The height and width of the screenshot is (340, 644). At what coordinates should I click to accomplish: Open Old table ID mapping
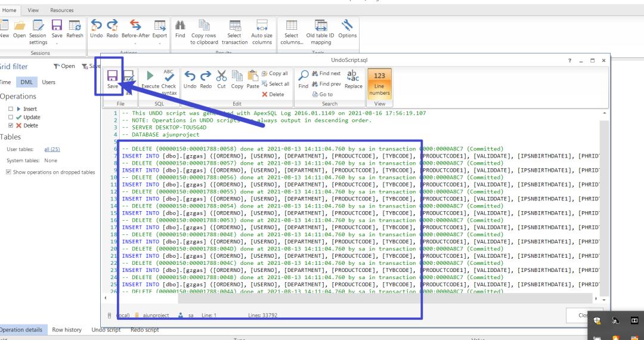coord(320,32)
